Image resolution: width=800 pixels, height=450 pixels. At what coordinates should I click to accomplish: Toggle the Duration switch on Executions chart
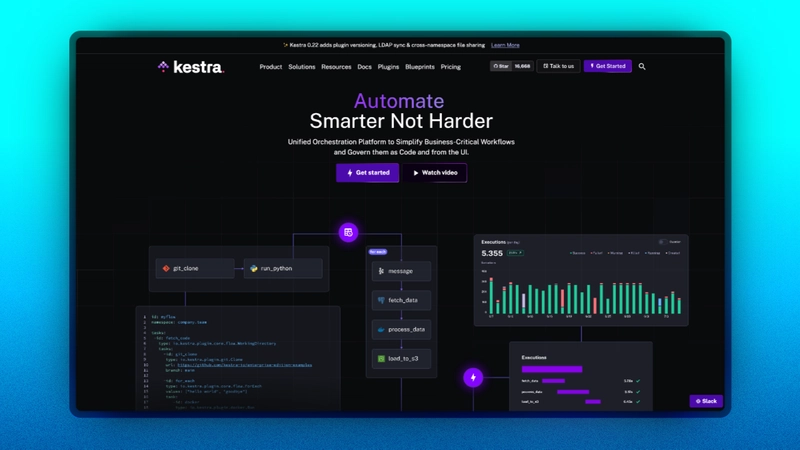(661, 242)
